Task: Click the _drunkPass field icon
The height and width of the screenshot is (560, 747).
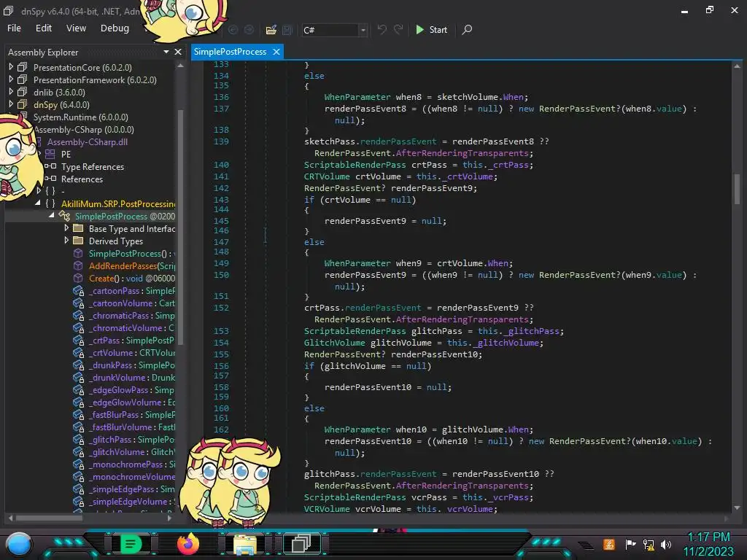Action: point(78,365)
